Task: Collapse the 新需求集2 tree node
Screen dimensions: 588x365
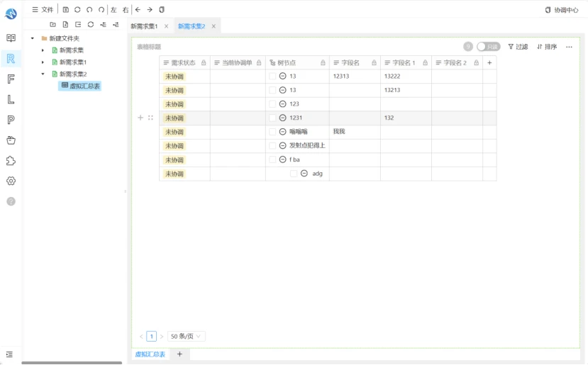Action: click(x=43, y=74)
